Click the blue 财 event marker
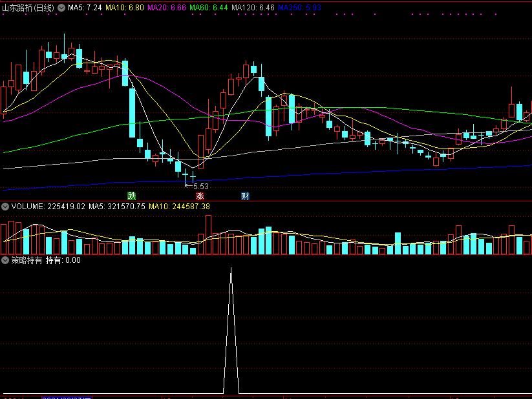 click(x=245, y=196)
